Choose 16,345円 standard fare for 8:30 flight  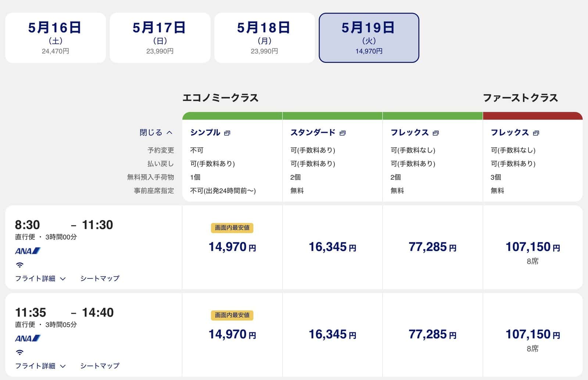[x=332, y=247]
